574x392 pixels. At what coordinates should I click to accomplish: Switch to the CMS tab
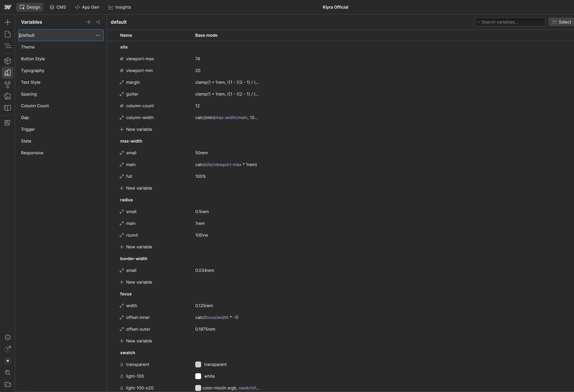(x=58, y=7)
